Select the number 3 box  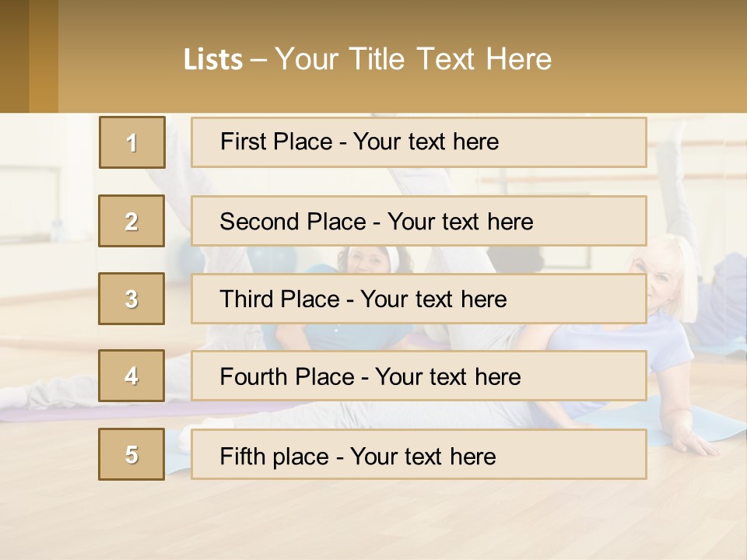[x=132, y=299]
